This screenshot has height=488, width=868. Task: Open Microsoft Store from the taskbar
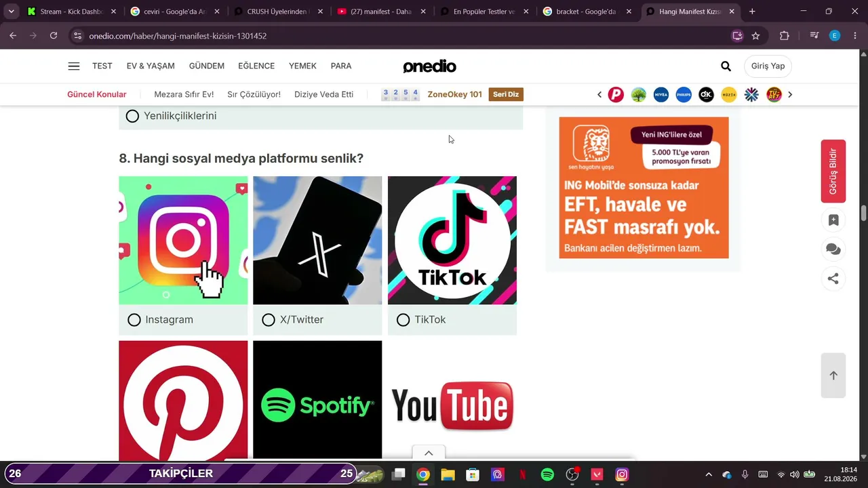473,474
